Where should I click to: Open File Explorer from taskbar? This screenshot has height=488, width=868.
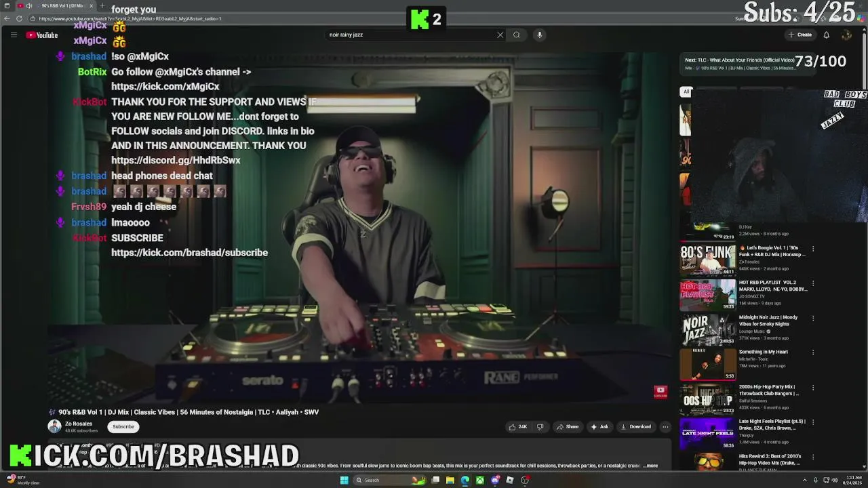(x=450, y=480)
